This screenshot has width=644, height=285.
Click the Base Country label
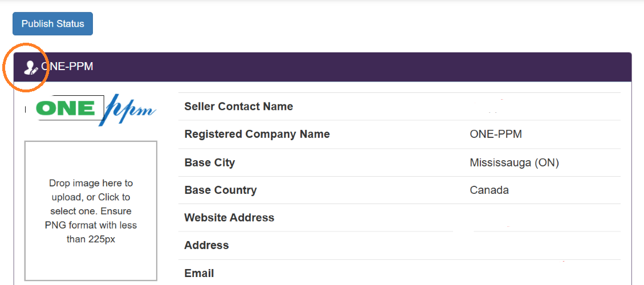221,190
